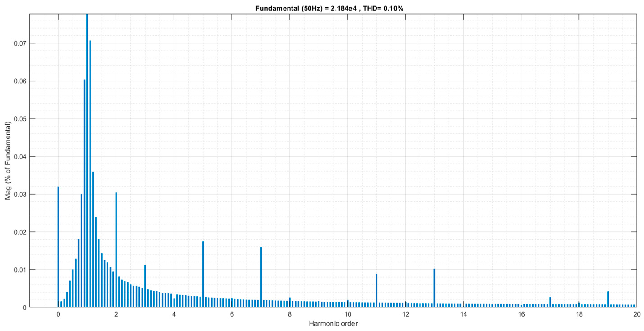Click the 18 tick label on harmonic order axis
The width and height of the screenshot is (644, 331).
click(579, 314)
